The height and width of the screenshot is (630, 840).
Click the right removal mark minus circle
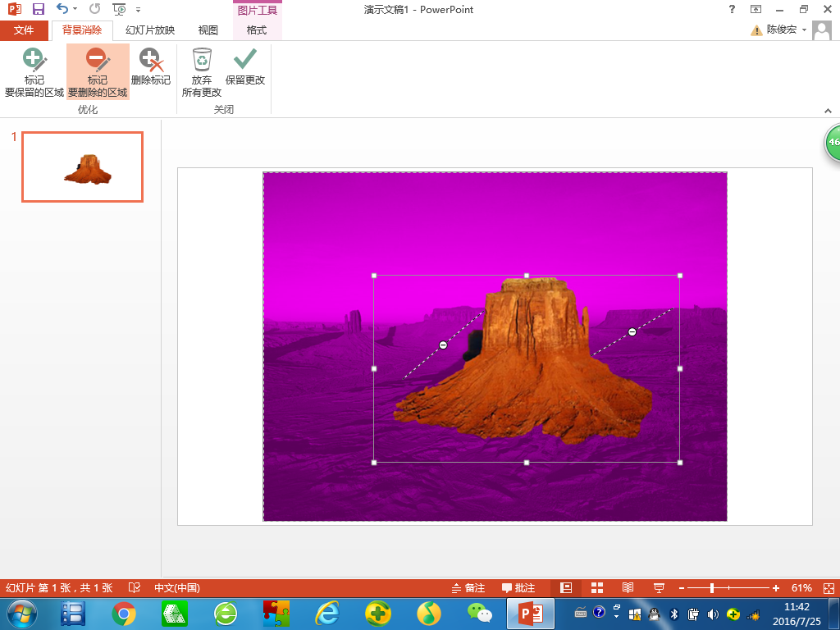click(632, 332)
